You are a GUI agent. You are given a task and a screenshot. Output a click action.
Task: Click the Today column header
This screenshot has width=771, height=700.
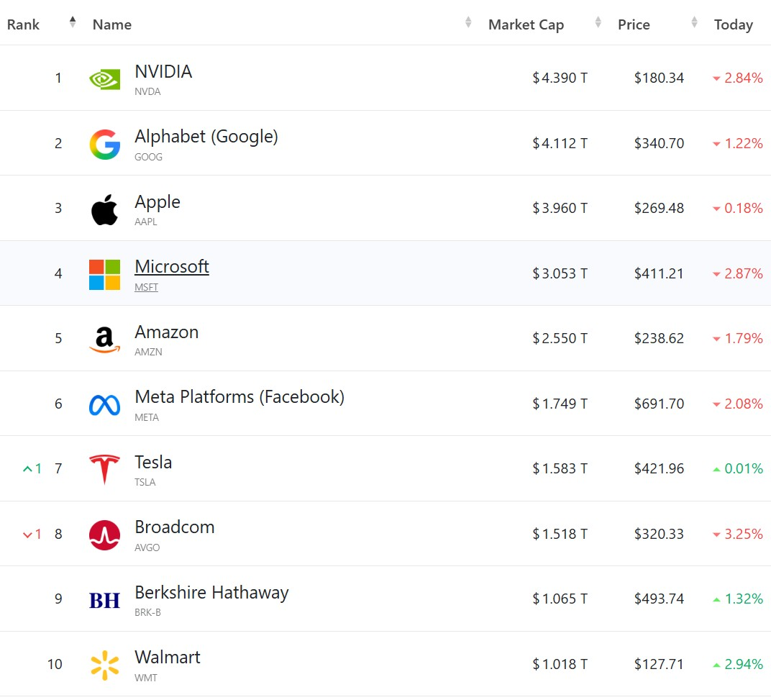[733, 24]
